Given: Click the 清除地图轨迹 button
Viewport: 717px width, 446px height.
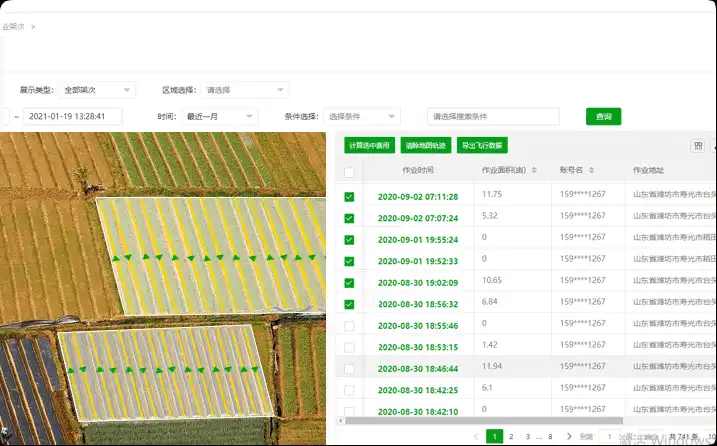Looking at the screenshot, I should click(426, 145).
